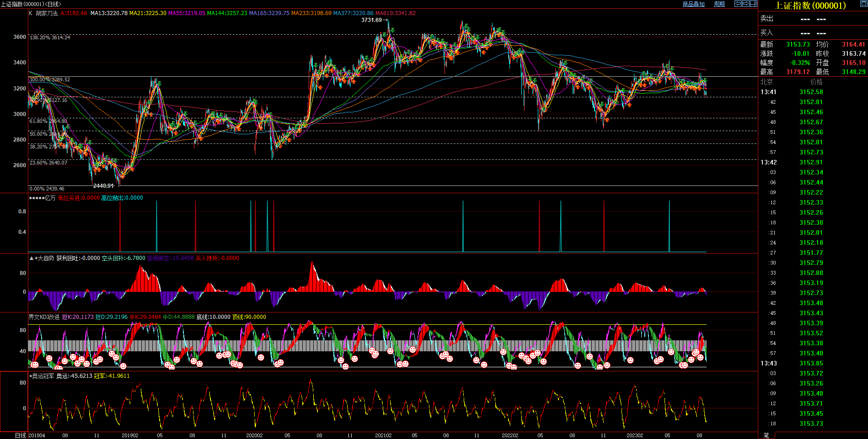Click the 亿万 indicator panel label
The width and height of the screenshot is (868, 439).
tap(50, 198)
